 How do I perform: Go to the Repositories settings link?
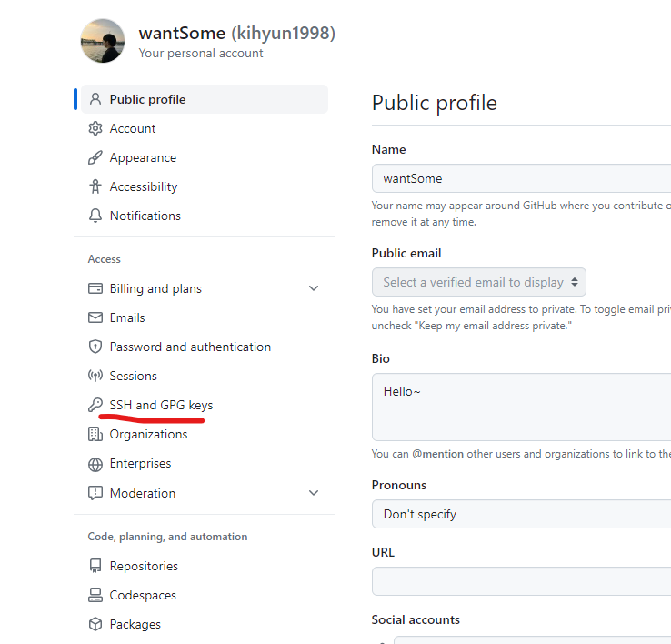pyautogui.click(x=144, y=566)
